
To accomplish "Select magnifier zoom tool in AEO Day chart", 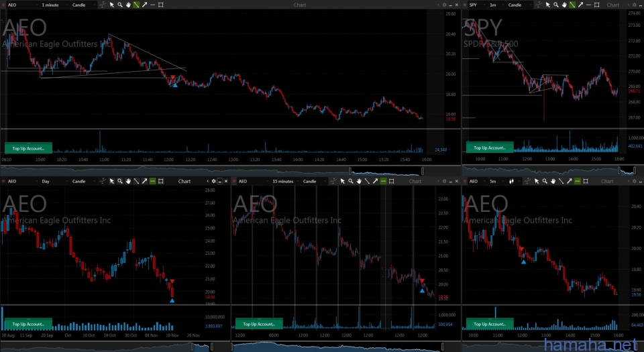I will coord(120,181).
